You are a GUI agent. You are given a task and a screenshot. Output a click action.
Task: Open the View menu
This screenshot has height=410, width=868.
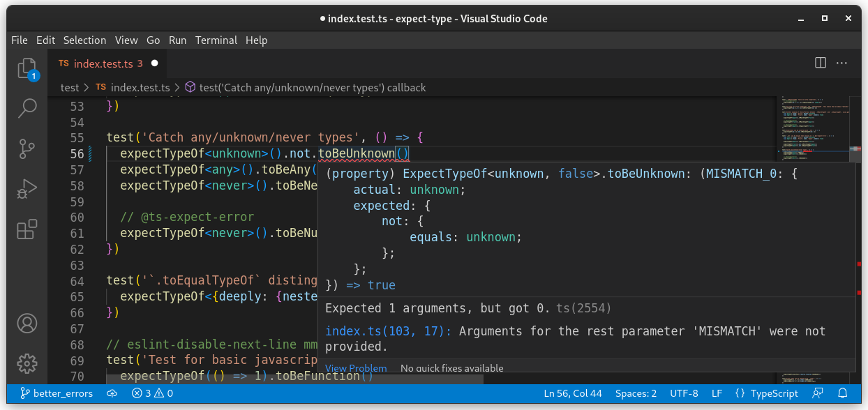coord(126,40)
